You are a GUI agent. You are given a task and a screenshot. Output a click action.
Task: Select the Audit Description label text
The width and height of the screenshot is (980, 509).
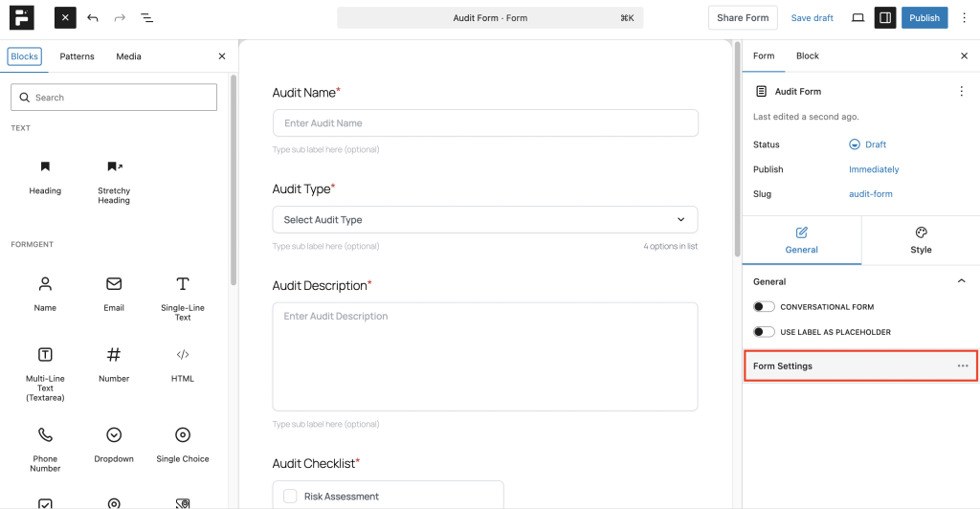coord(320,285)
